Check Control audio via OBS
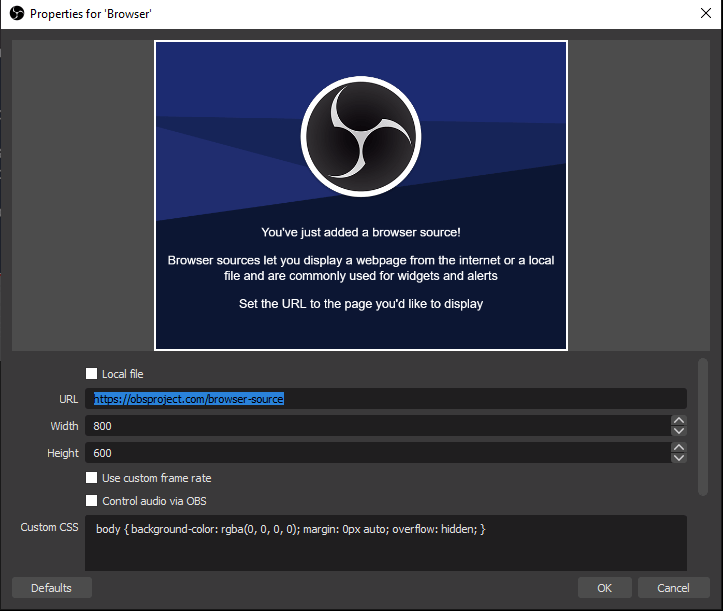The width and height of the screenshot is (723, 611). click(92, 501)
